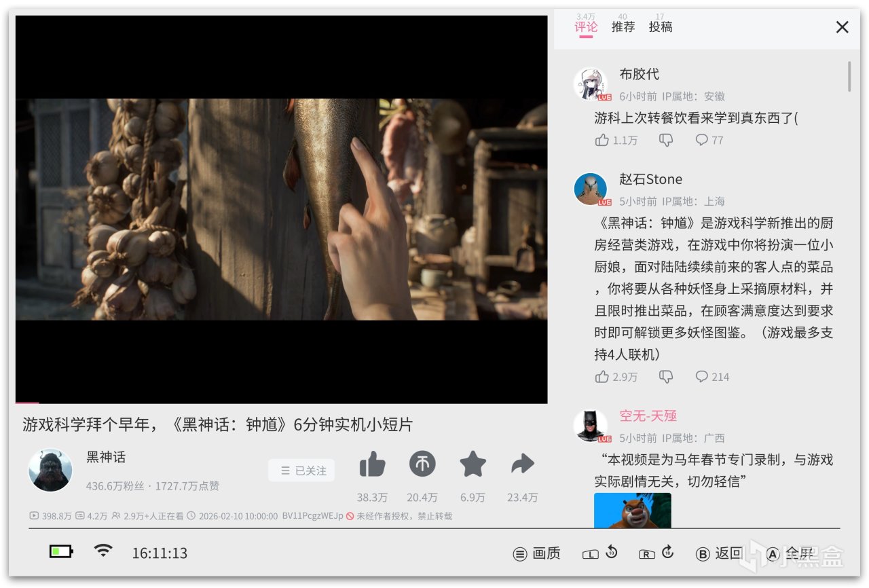Like 布胶代's comment

602,140
